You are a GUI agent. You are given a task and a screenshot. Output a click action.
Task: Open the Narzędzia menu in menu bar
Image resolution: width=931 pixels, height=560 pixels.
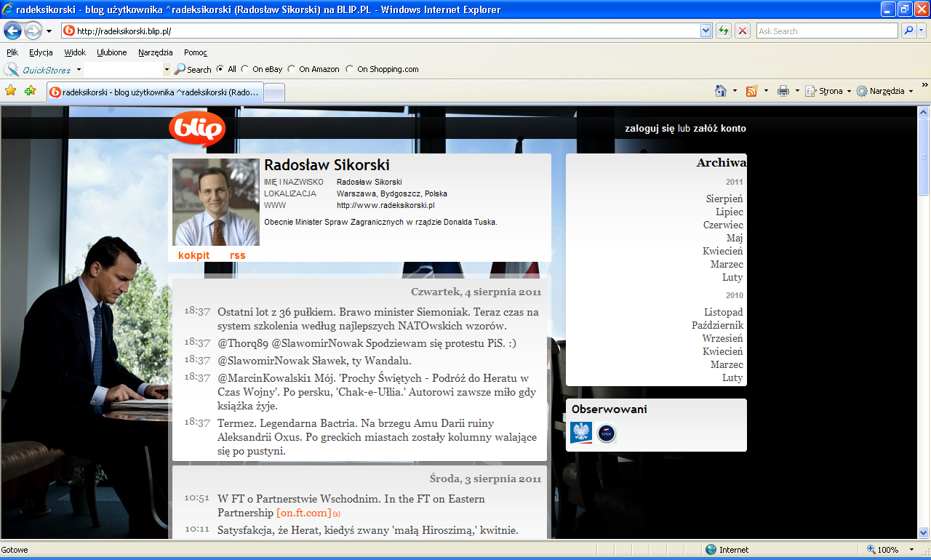(x=156, y=52)
